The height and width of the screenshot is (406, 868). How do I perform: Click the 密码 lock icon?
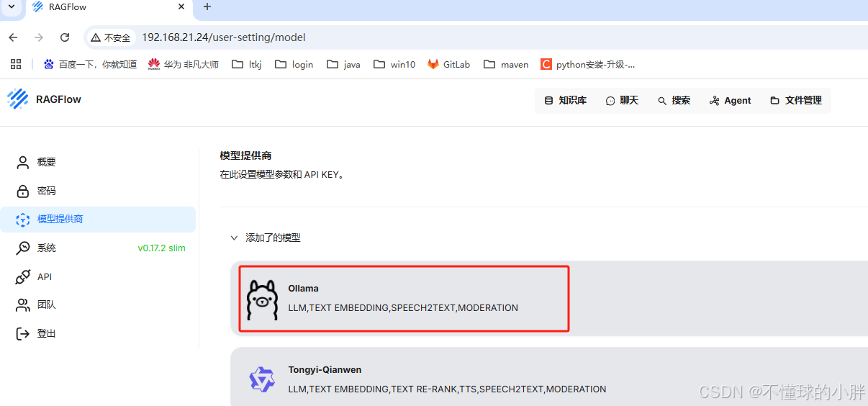(23, 191)
